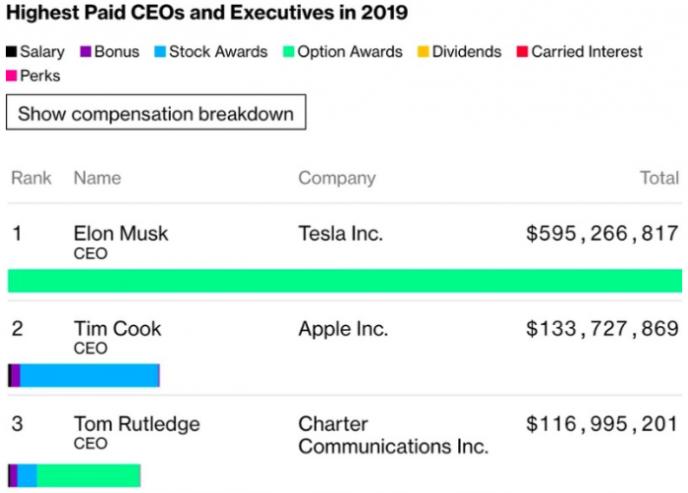Click the blue Stock Awards legend swatch
This screenshot has width=688, height=493.
pyautogui.click(x=161, y=52)
